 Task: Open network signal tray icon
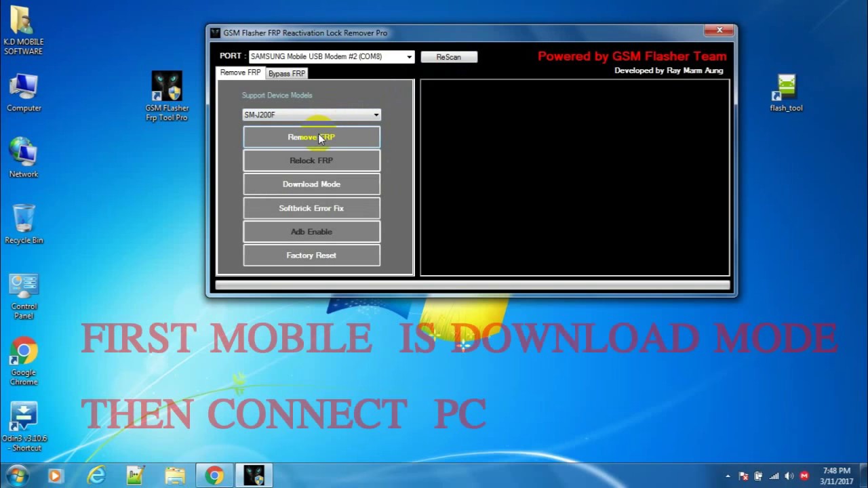click(774, 476)
